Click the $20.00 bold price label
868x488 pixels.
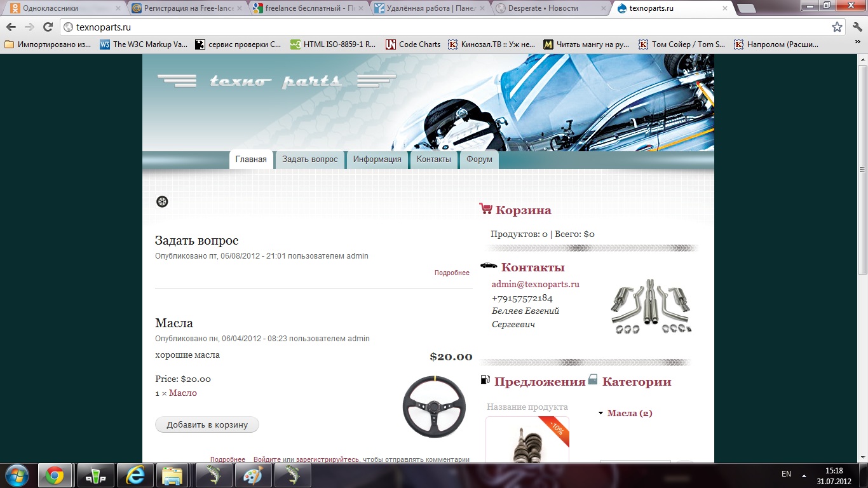click(451, 356)
